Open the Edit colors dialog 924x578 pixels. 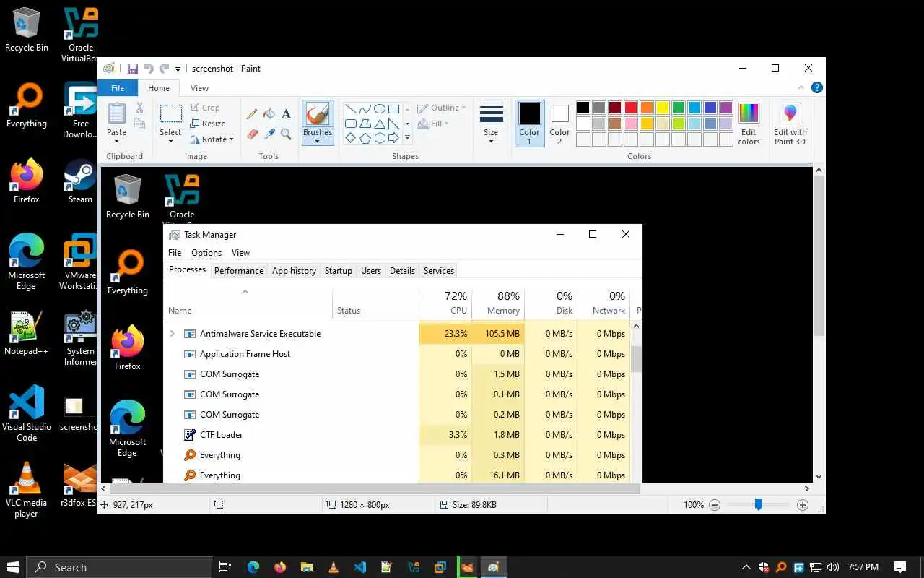pos(749,124)
